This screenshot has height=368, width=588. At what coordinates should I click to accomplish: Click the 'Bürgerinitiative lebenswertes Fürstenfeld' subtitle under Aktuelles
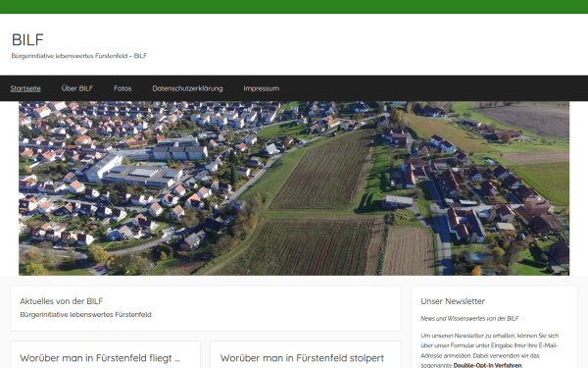(86, 315)
